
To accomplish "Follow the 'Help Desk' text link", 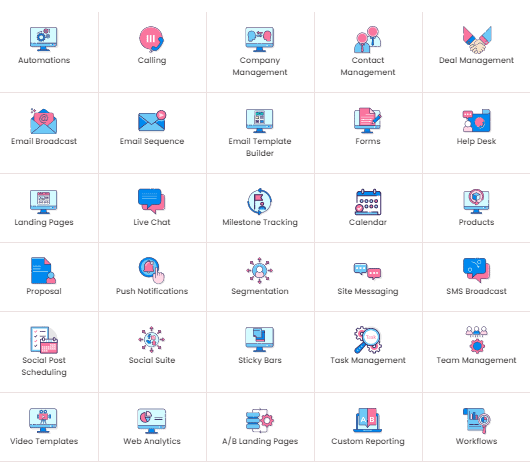I will pos(476,142).
